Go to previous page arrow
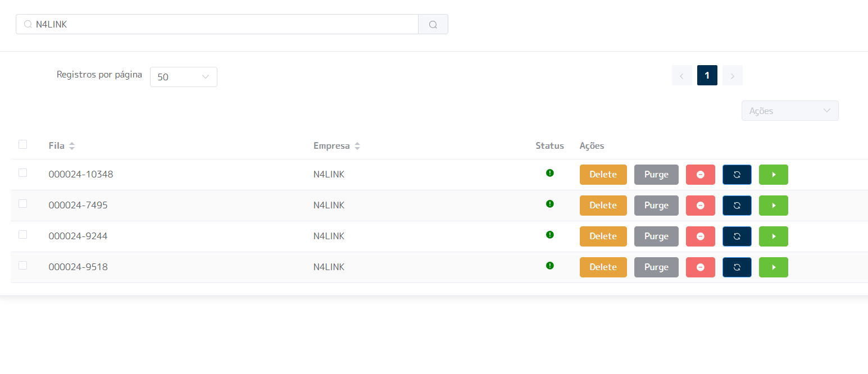Viewport: 868px width, 374px height. tap(682, 75)
